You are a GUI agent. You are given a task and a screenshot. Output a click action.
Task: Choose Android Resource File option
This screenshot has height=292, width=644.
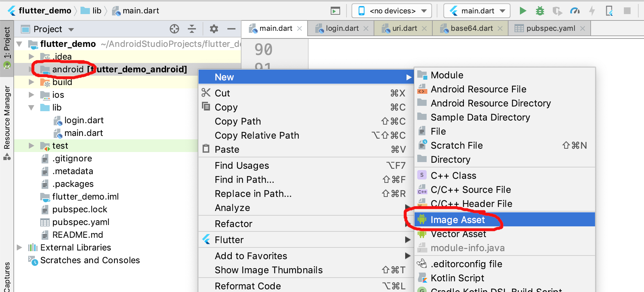click(x=505, y=89)
